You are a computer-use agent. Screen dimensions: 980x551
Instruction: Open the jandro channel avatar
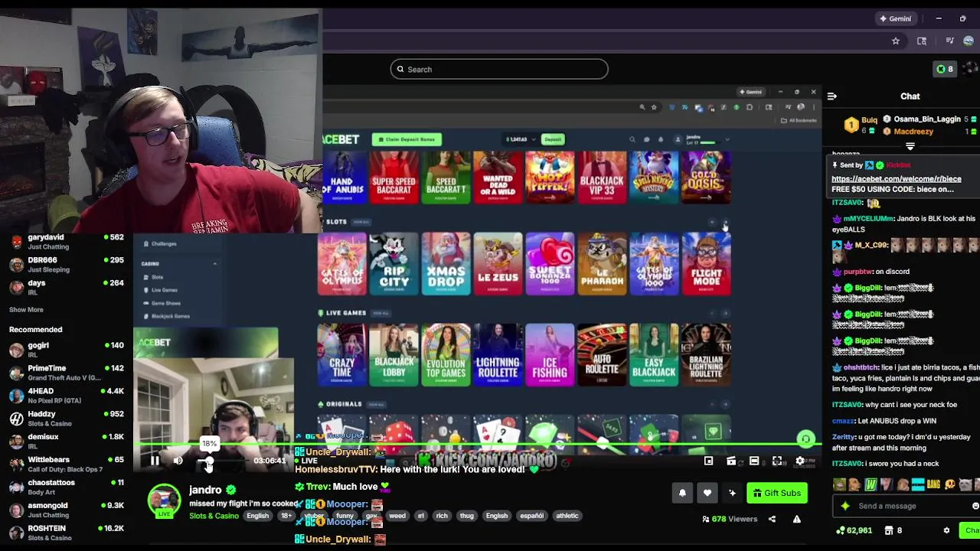point(164,501)
